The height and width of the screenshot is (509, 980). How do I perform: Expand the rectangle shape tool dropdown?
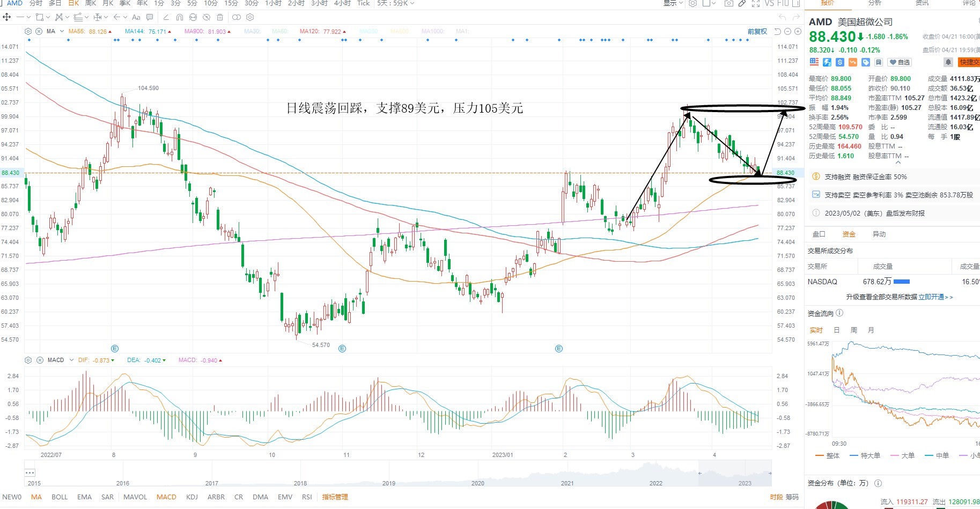[x=48, y=17]
